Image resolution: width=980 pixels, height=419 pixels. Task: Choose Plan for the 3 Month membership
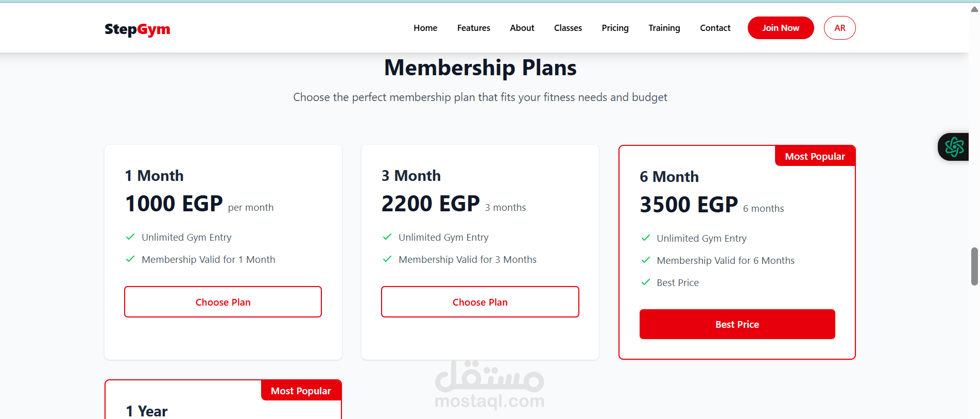pos(480,302)
